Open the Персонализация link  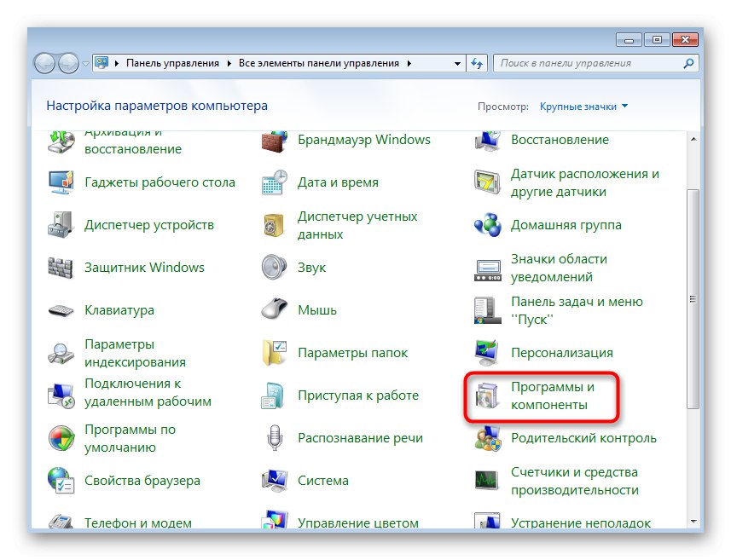click(562, 353)
